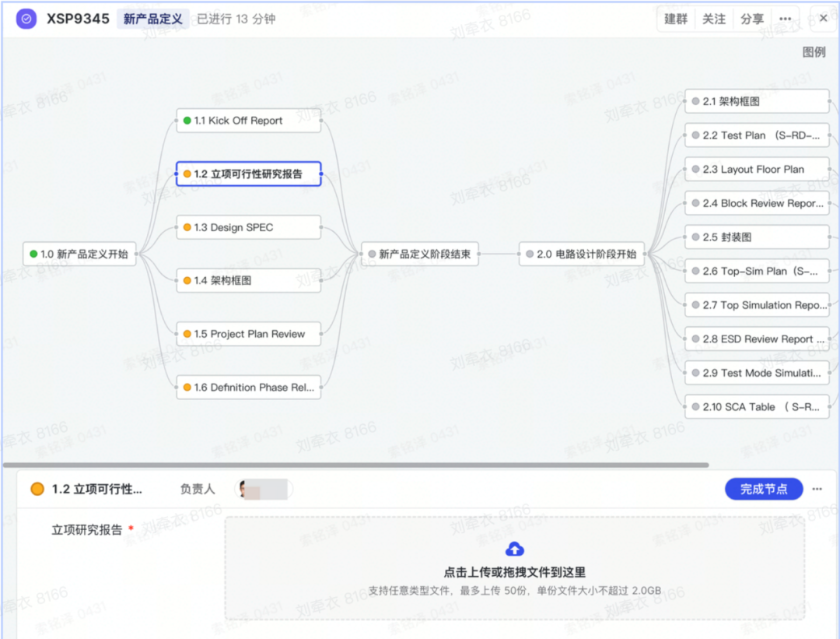
Task: Open the node detail more options ellipsis
Action: pyautogui.click(x=817, y=489)
